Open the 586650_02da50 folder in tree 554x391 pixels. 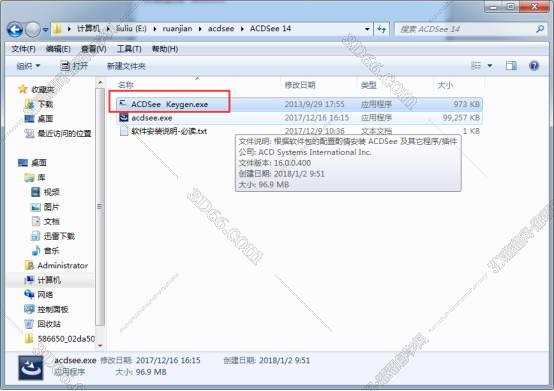(66, 339)
